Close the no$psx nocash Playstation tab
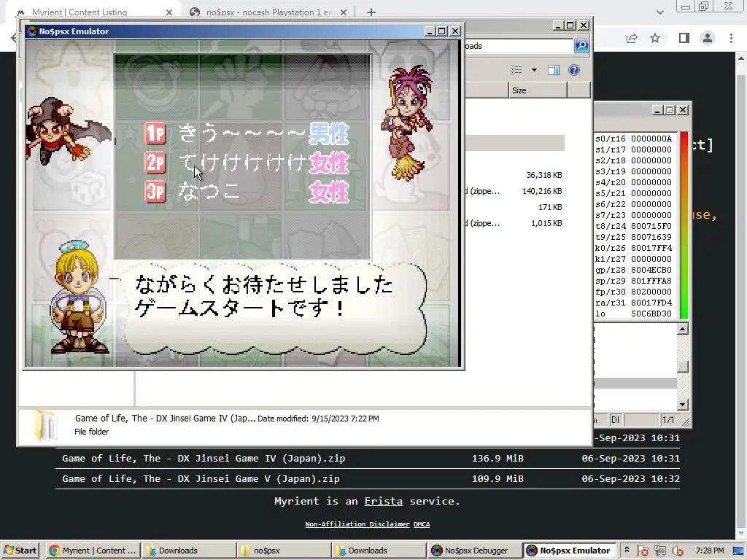The image size is (747, 560). [x=344, y=12]
